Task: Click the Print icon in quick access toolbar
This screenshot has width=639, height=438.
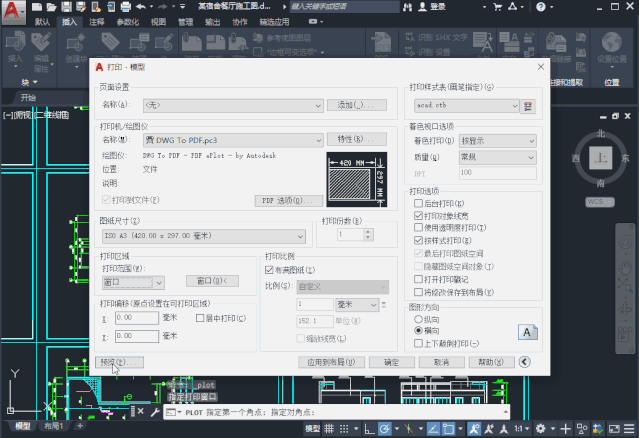Action: tap(126, 7)
